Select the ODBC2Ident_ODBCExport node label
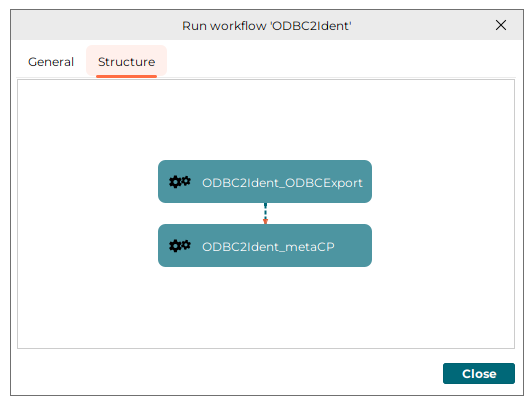The image size is (532, 409). pyautogui.click(x=282, y=183)
